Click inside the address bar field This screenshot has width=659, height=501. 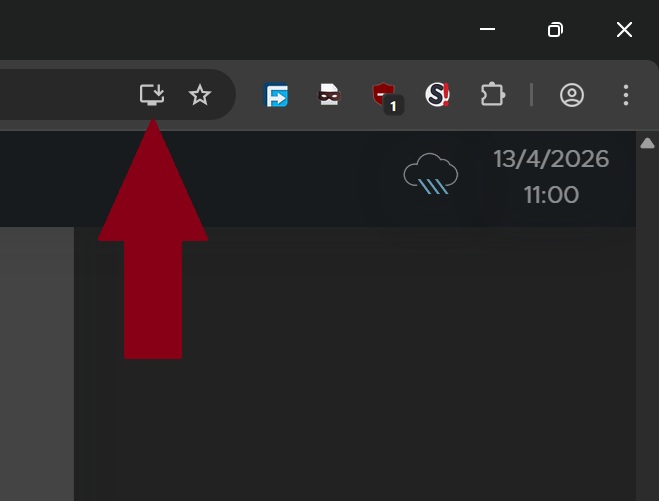point(67,95)
